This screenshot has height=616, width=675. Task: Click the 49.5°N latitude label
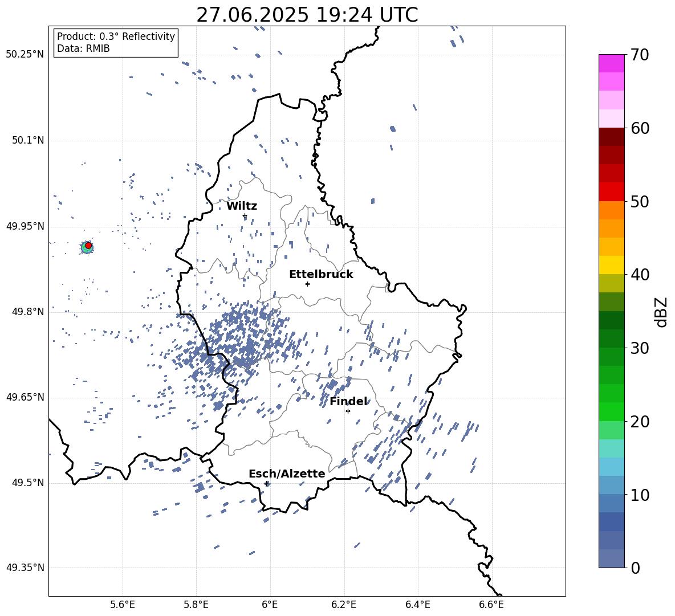click(x=28, y=483)
